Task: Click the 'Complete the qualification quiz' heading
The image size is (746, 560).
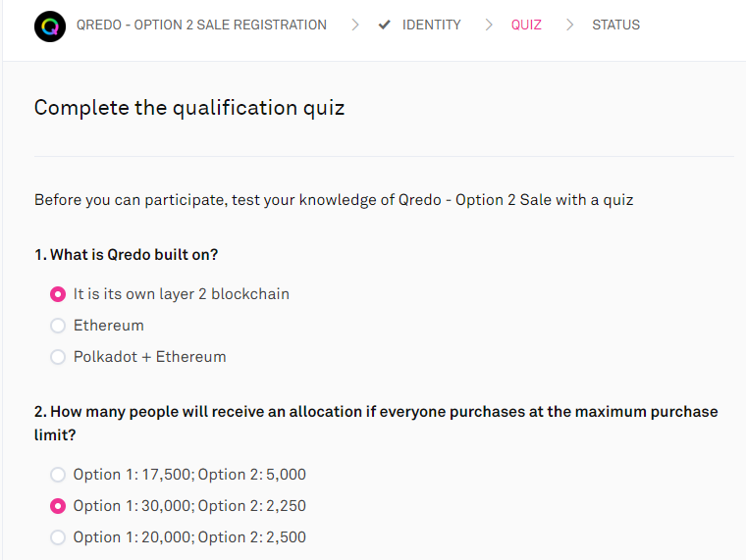Action: tap(189, 108)
